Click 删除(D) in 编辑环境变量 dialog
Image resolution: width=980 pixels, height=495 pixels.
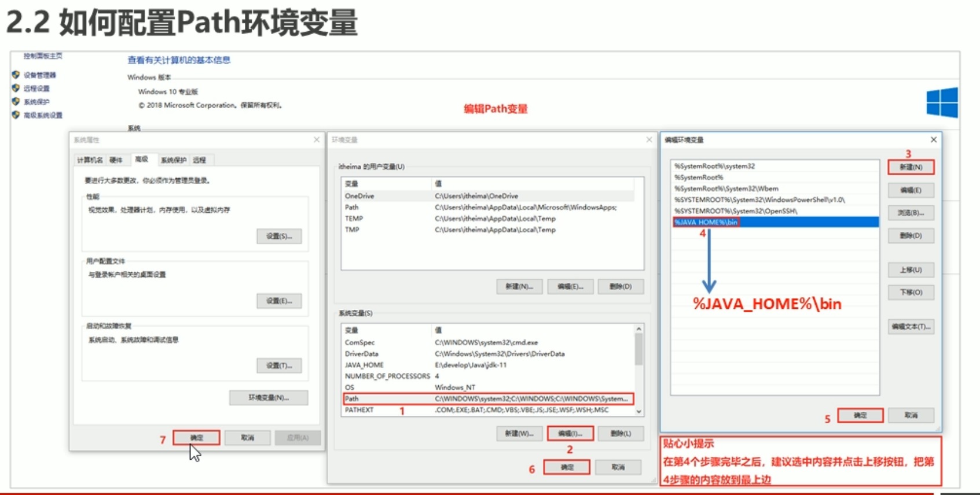[911, 236]
